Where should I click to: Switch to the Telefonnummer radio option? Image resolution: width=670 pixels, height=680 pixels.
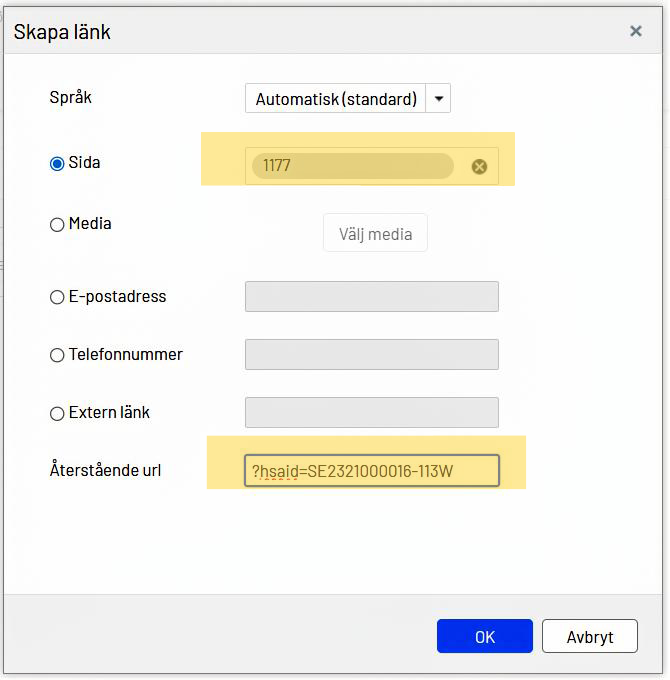pos(57,355)
